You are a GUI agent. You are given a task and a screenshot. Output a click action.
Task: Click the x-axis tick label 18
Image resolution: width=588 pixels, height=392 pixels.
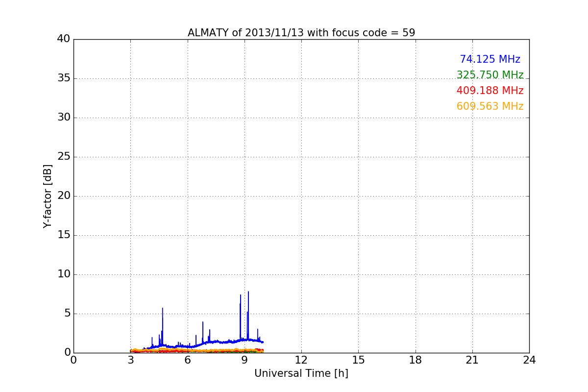pyautogui.click(x=416, y=360)
